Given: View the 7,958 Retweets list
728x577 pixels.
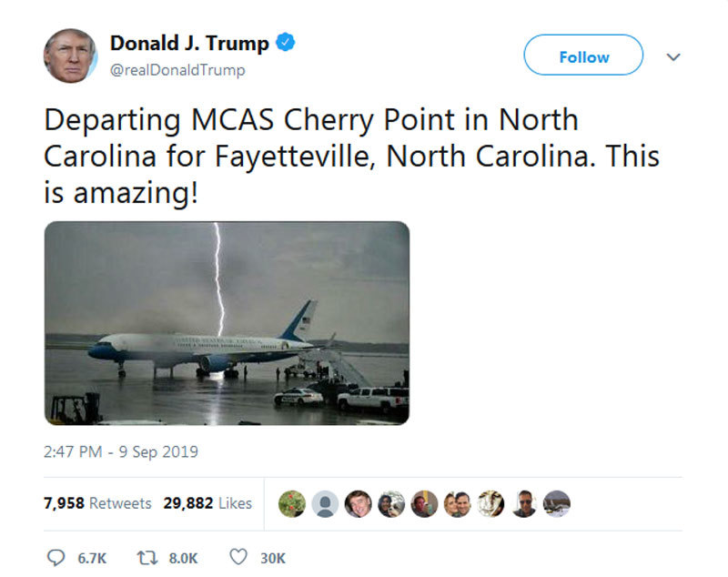Looking at the screenshot, I should pos(97,503).
